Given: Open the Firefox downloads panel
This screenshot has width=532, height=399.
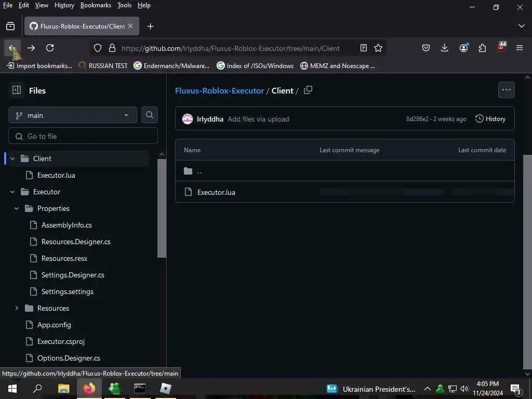Looking at the screenshot, I should click(x=445, y=48).
